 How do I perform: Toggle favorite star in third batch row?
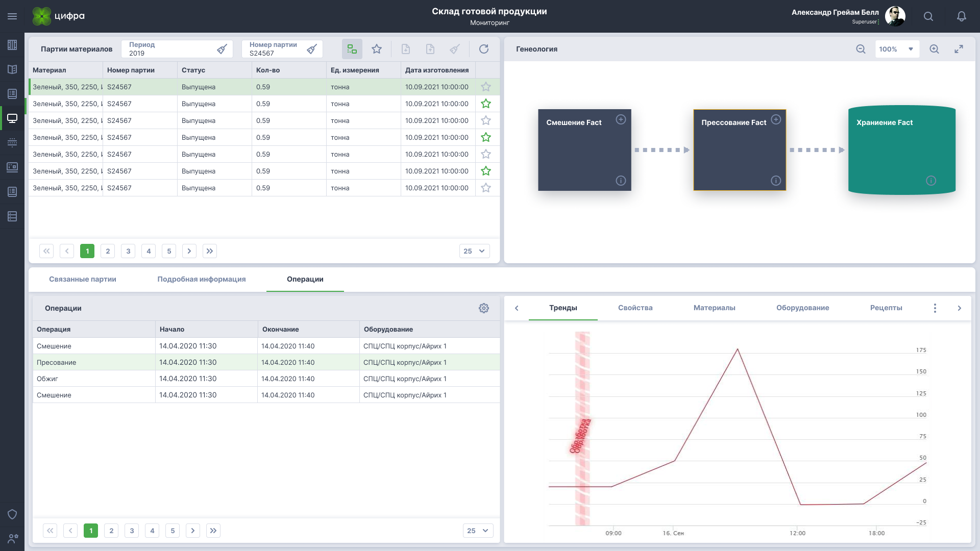[486, 120]
